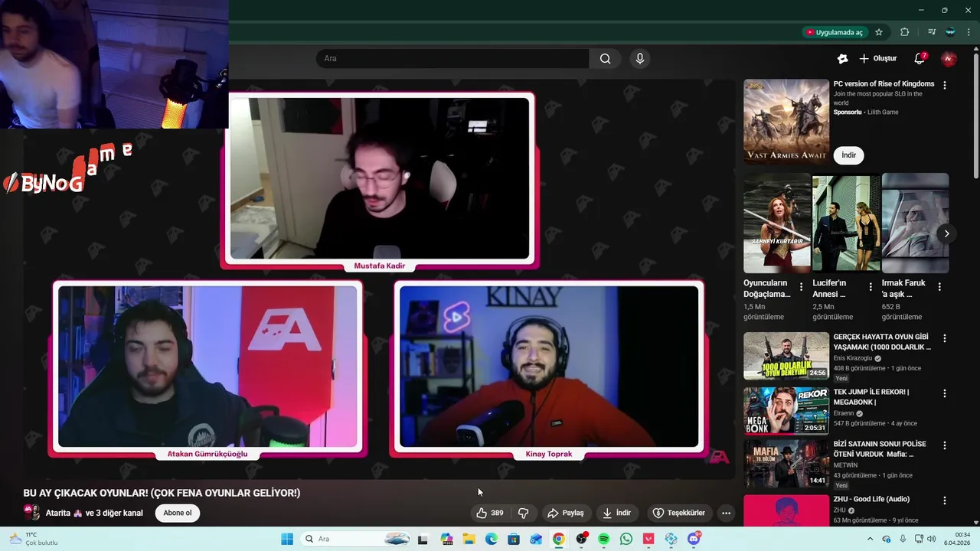The height and width of the screenshot is (551, 980).
Task: Open options for TEK JUMP İLE REKOR
Action: (944, 393)
